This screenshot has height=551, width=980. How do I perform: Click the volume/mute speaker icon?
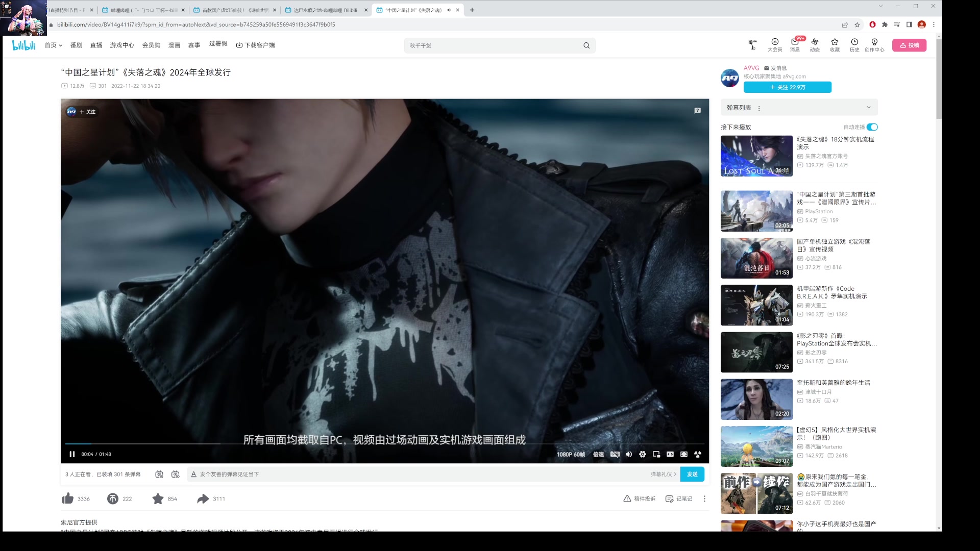627,454
